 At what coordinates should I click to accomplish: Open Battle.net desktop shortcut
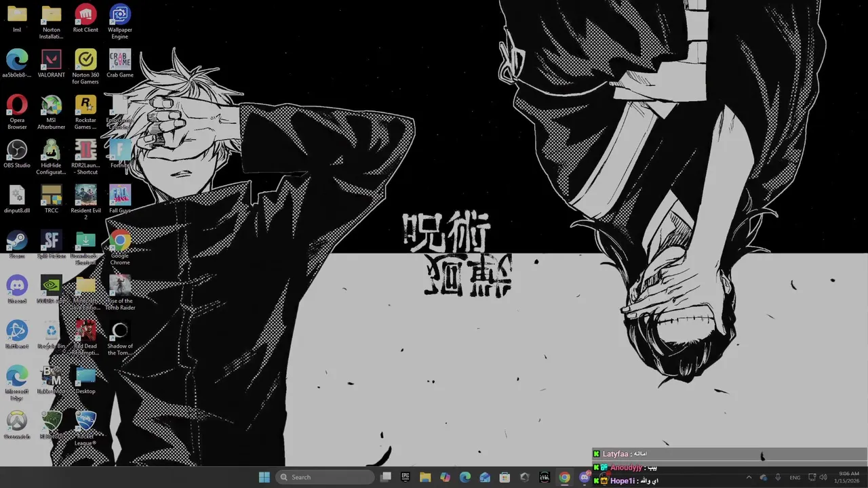coord(17,335)
